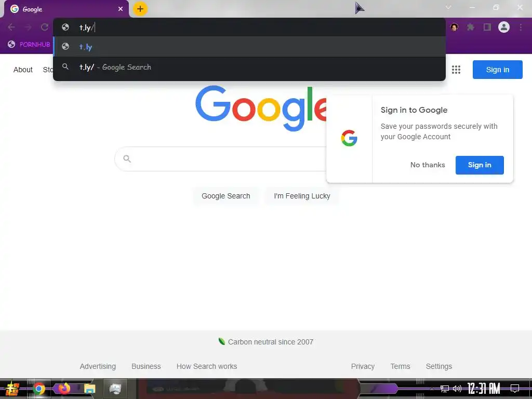The image size is (532, 399).
Task: Click the network tray icon
Action: point(445,389)
